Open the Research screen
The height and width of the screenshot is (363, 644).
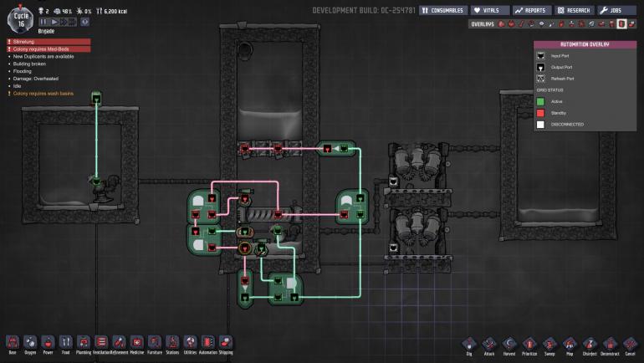coord(571,10)
